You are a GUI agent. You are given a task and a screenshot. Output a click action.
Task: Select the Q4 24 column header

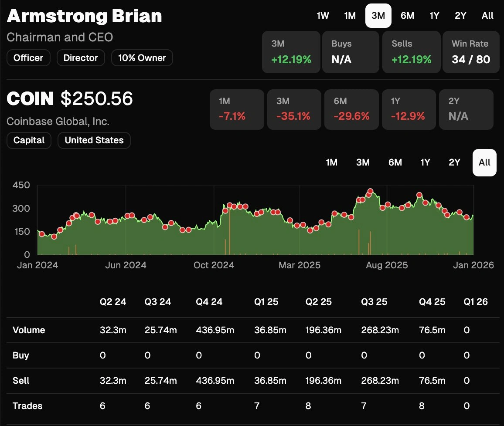click(x=209, y=301)
